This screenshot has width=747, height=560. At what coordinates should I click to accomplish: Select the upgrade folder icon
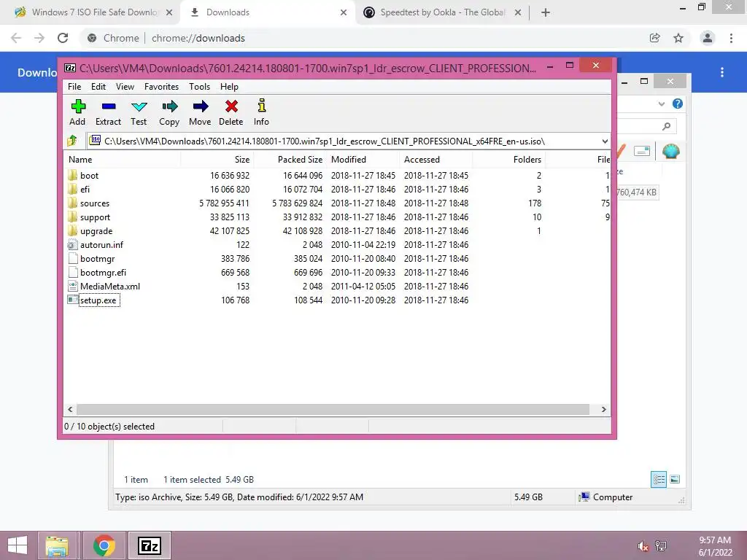tap(72, 230)
